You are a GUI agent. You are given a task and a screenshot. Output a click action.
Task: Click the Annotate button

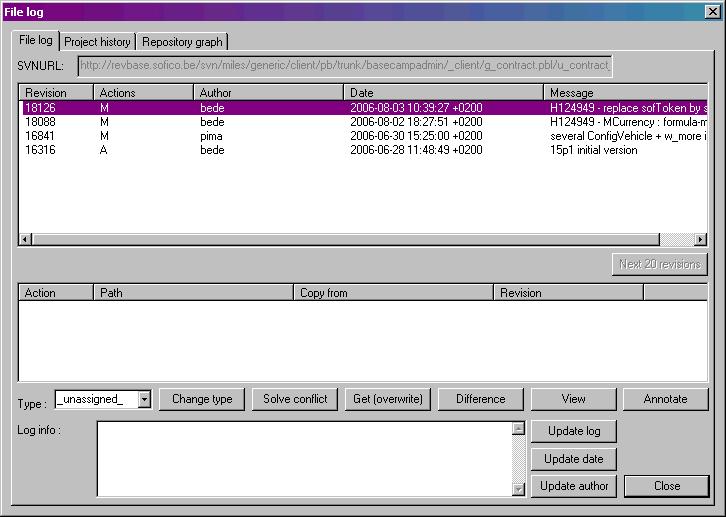tap(665, 399)
